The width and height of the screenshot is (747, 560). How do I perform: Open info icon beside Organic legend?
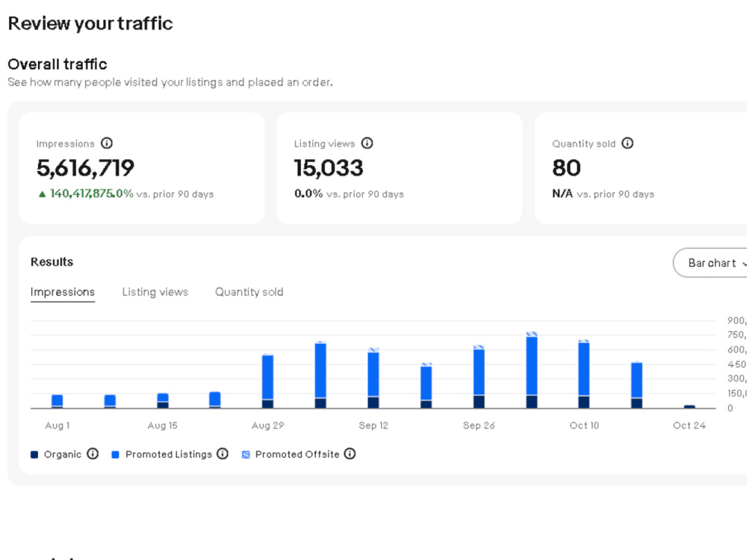pyautogui.click(x=93, y=454)
